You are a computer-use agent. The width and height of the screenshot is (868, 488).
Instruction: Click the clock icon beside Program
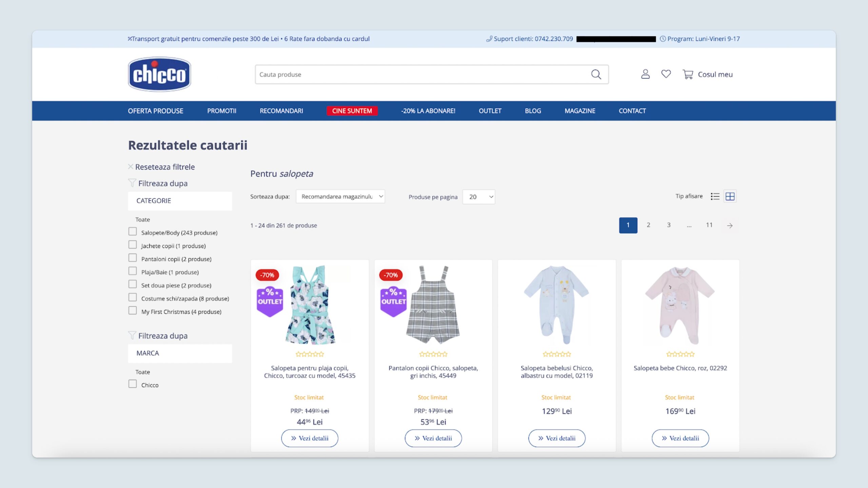[x=663, y=39]
